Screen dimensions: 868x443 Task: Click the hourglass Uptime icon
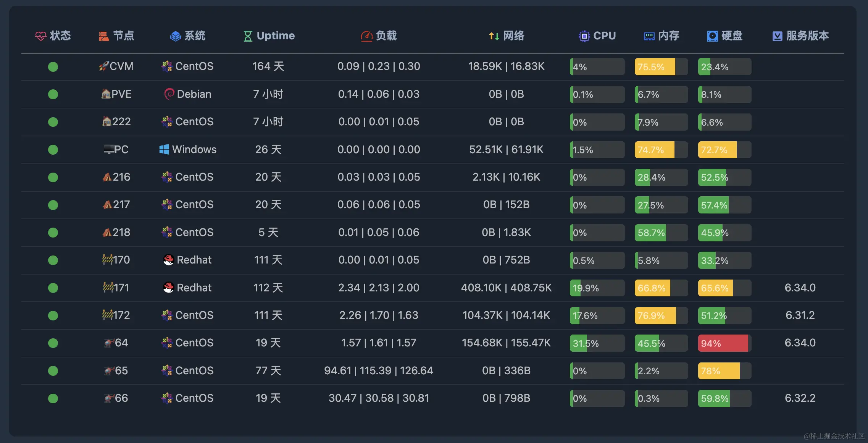[x=248, y=36]
